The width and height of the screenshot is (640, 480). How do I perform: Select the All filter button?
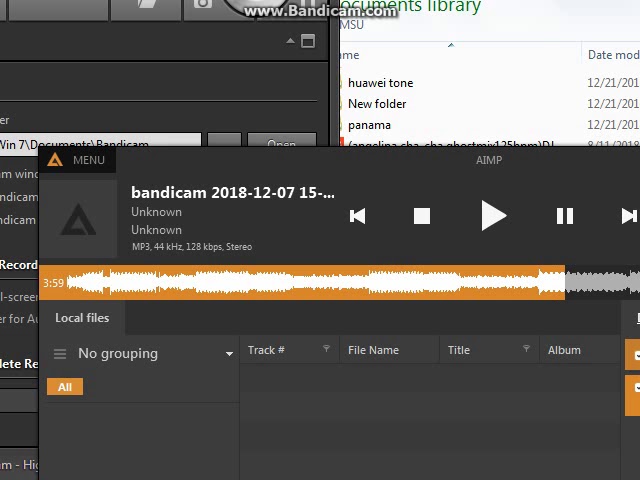(65, 387)
